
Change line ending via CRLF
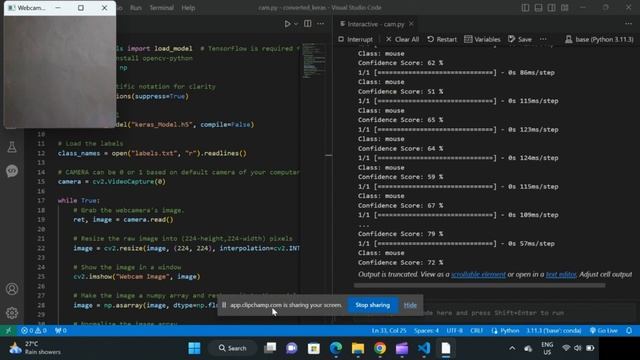point(476,331)
